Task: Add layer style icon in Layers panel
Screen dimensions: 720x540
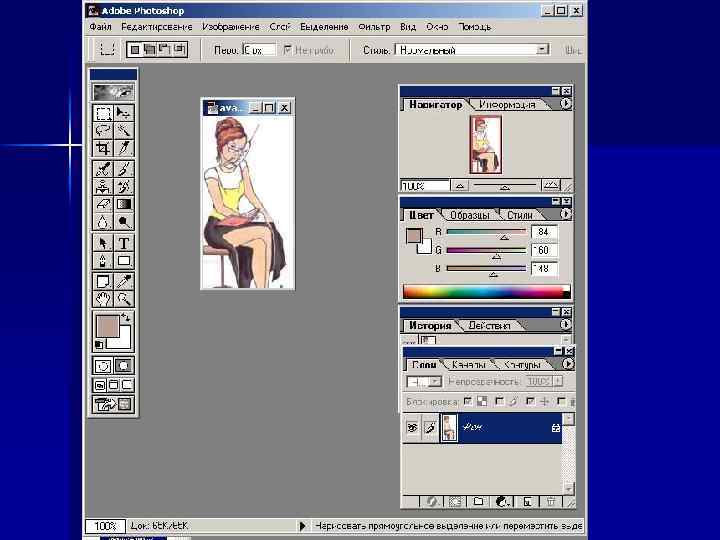Action: (x=431, y=502)
